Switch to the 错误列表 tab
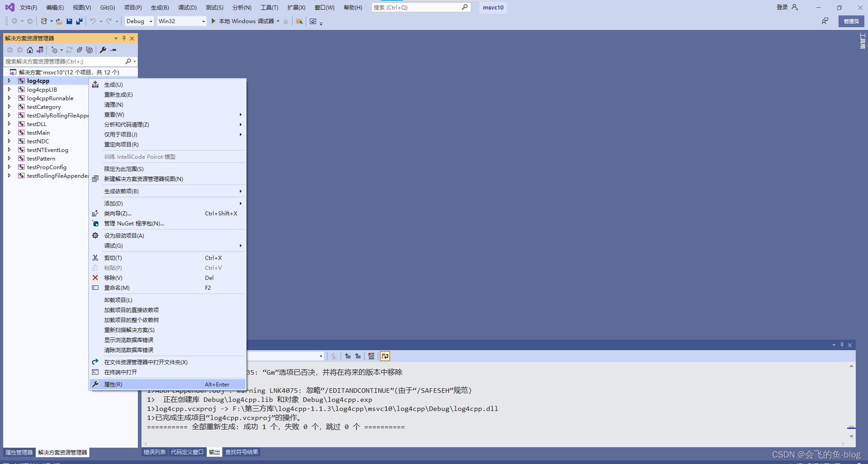The width and height of the screenshot is (868, 464). (x=155, y=452)
